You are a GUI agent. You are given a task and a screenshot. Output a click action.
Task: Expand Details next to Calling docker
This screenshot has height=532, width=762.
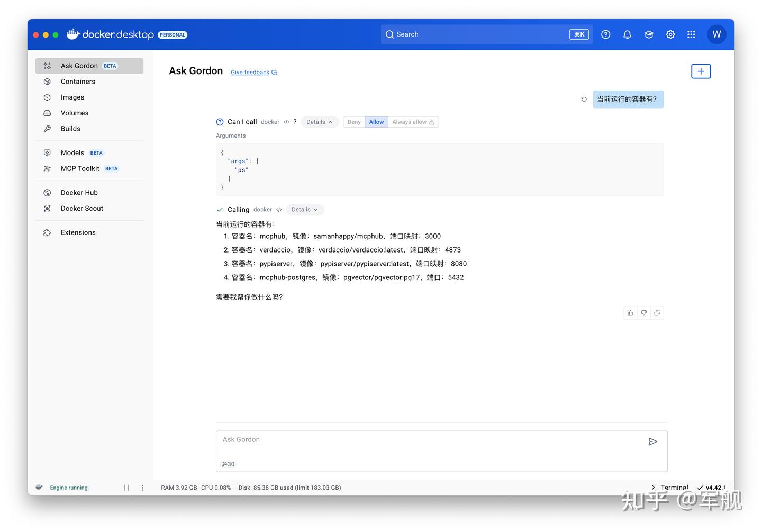pos(304,209)
